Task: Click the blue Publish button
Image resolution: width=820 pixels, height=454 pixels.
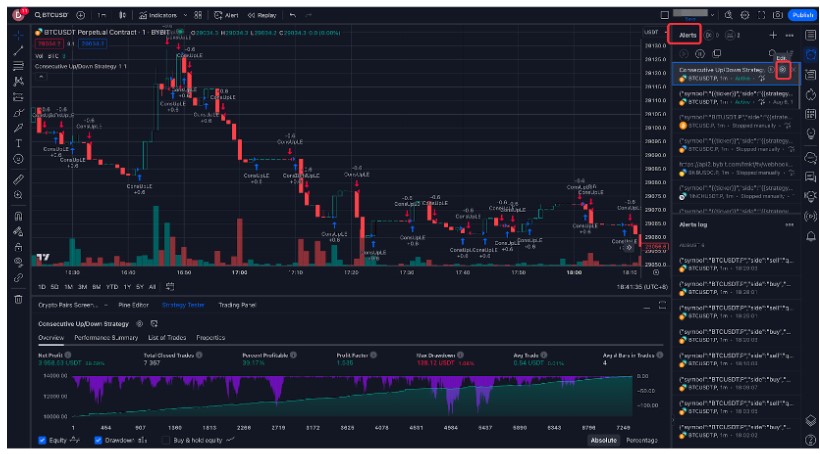Action: 802,15
